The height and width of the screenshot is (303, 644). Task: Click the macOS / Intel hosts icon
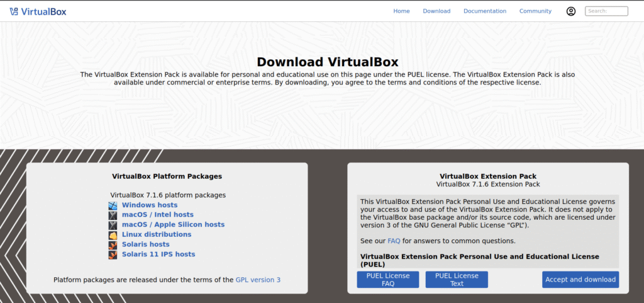[113, 215]
